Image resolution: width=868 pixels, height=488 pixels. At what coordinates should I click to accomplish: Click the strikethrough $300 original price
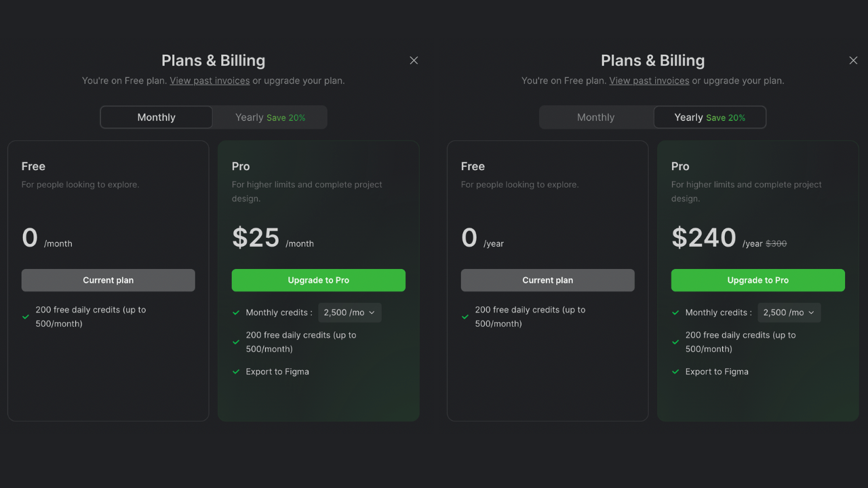click(x=776, y=243)
